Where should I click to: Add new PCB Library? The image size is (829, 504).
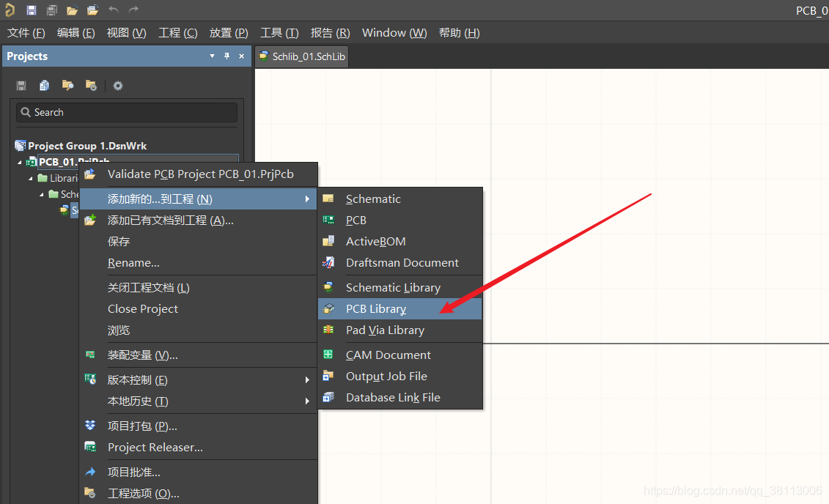click(x=400, y=309)
